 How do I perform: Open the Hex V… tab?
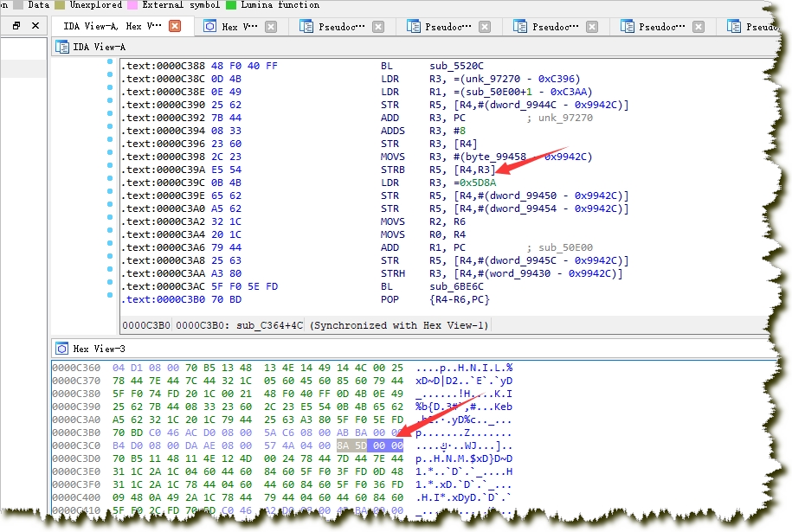pyautogui.click(x=240, y=27)
